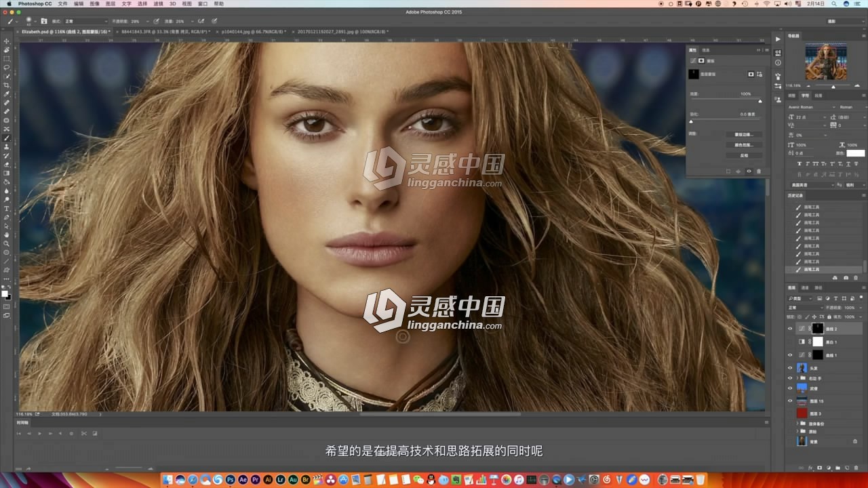Expand the 原始 group

point(798,432)
